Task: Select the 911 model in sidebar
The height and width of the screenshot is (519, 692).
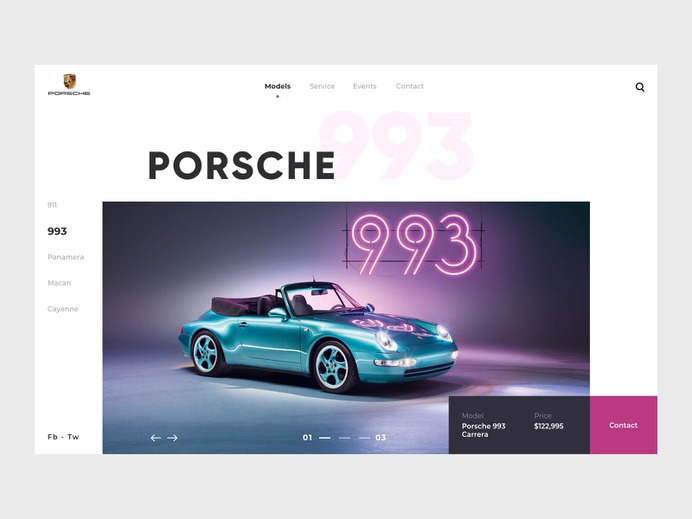Action: pyautogui.click(x=52, y=205)
